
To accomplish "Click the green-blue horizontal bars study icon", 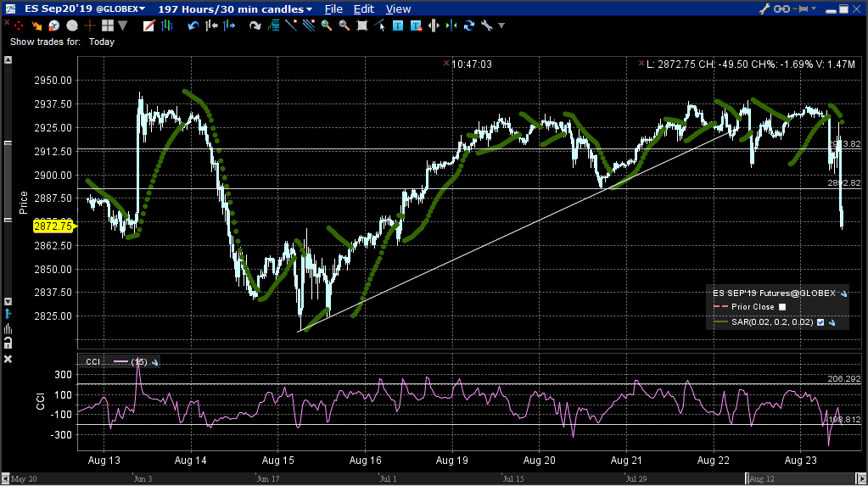I will (x=273, y=25).
